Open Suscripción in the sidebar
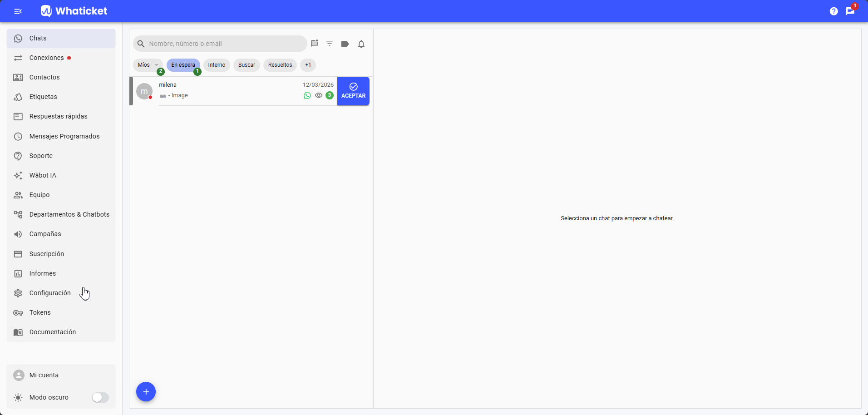 (61, 254)
